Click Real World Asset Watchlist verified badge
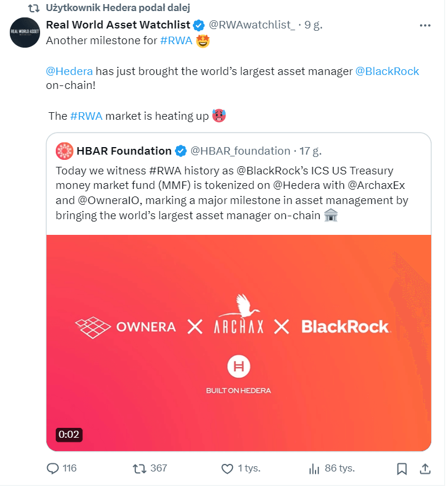 click(x=199, y=25)
